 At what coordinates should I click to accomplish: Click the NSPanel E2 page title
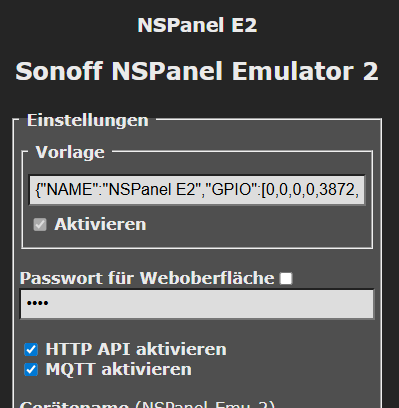(197, 25)
